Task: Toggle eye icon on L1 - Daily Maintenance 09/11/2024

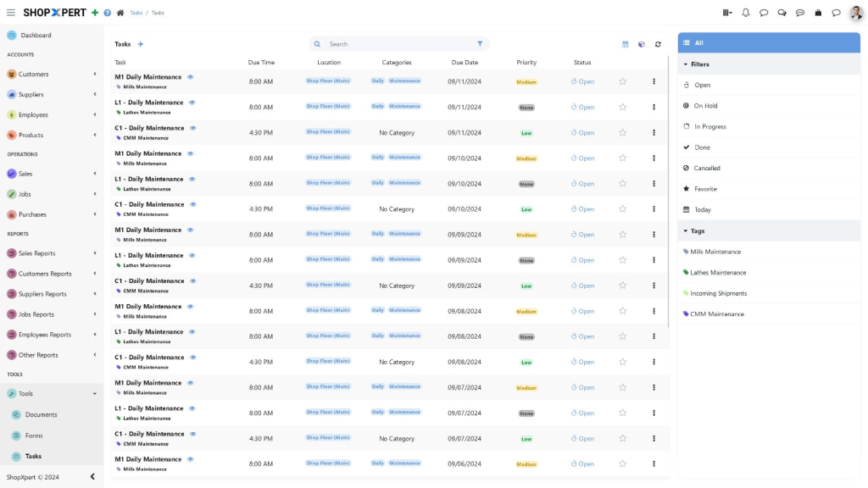Action: 192,103
